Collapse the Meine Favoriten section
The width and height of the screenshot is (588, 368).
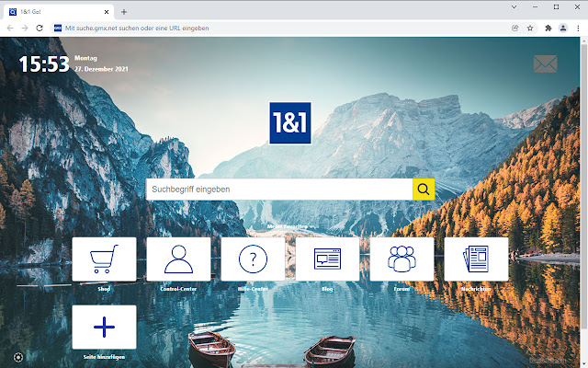coord(290,227)
